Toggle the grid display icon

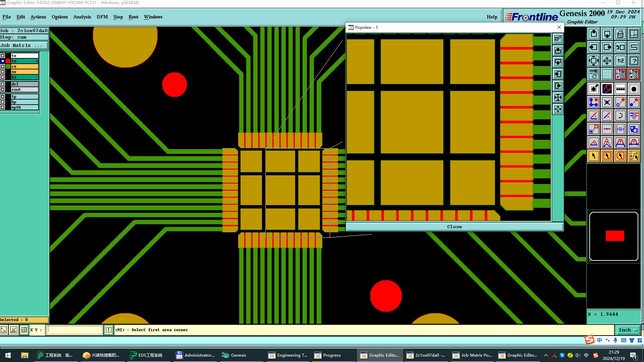pyautogui.click(x=607, y=74)
